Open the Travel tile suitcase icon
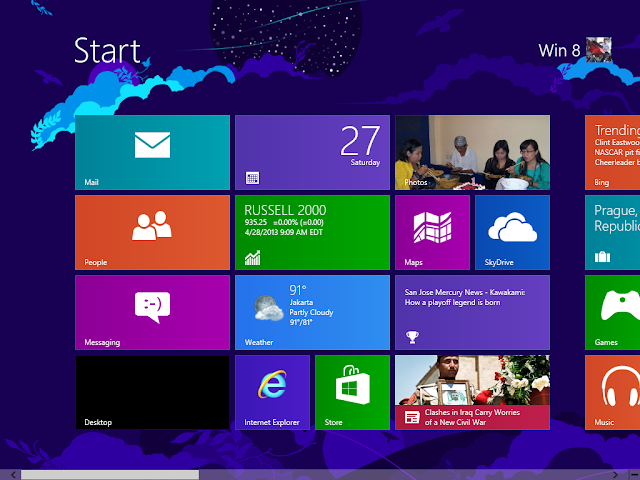Screen dimensions: 640x480 [x=602, y=257]
